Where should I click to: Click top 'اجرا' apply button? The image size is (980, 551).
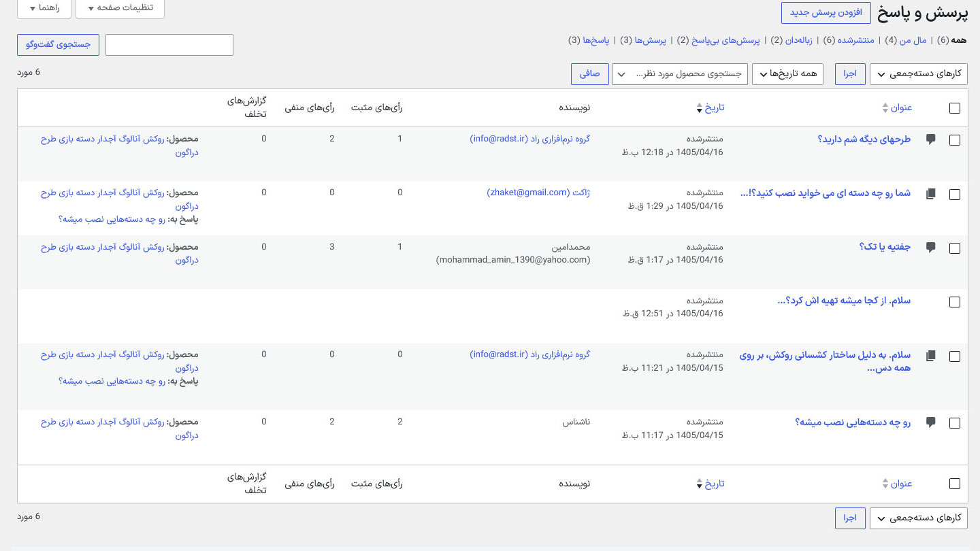tap(850, 74)
